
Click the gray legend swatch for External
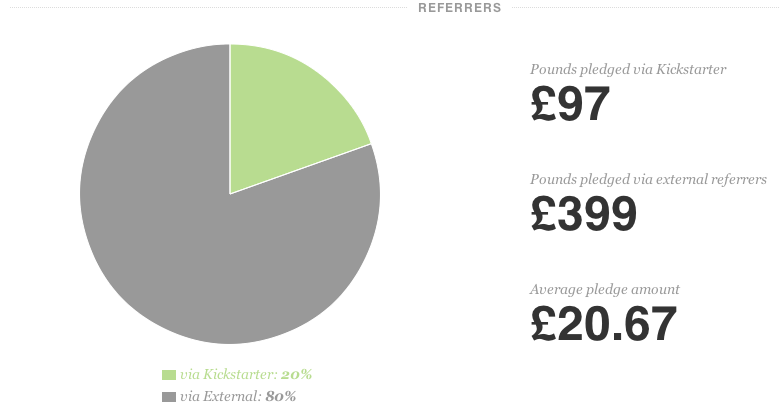(x=169, y=397)
